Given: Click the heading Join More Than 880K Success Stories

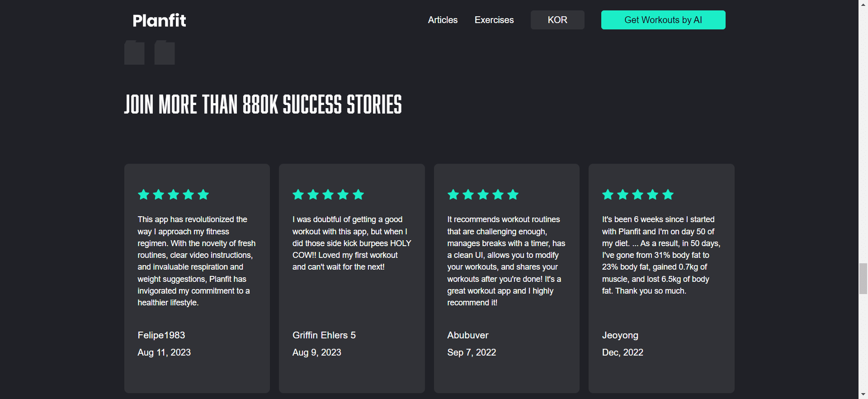Looking at the screenshot, I should [263, 104].
